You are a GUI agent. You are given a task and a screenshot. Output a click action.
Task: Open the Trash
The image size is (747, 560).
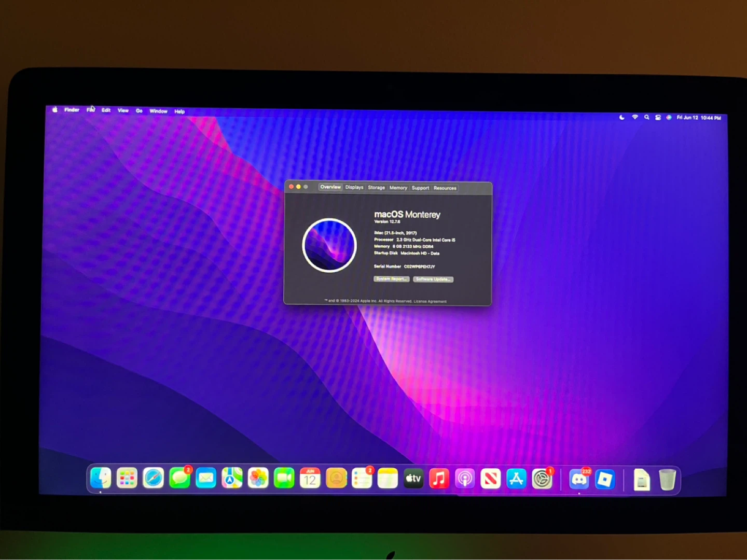[667, 479]
